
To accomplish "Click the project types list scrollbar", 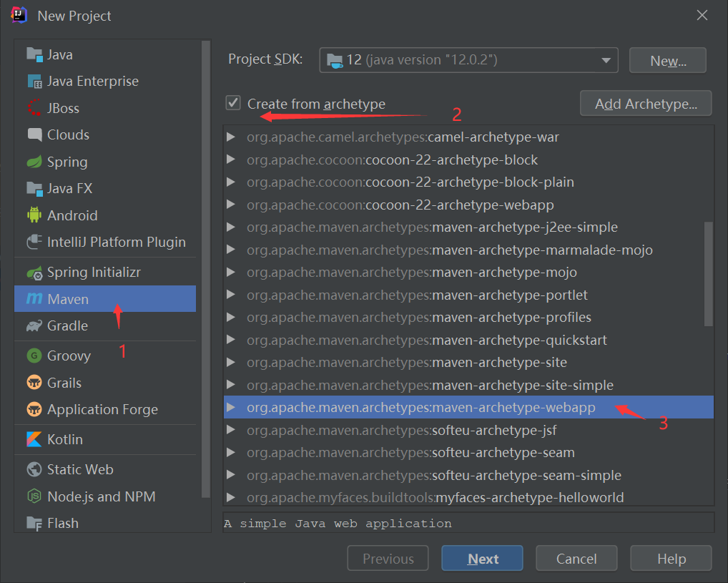I will click(206, 270).
